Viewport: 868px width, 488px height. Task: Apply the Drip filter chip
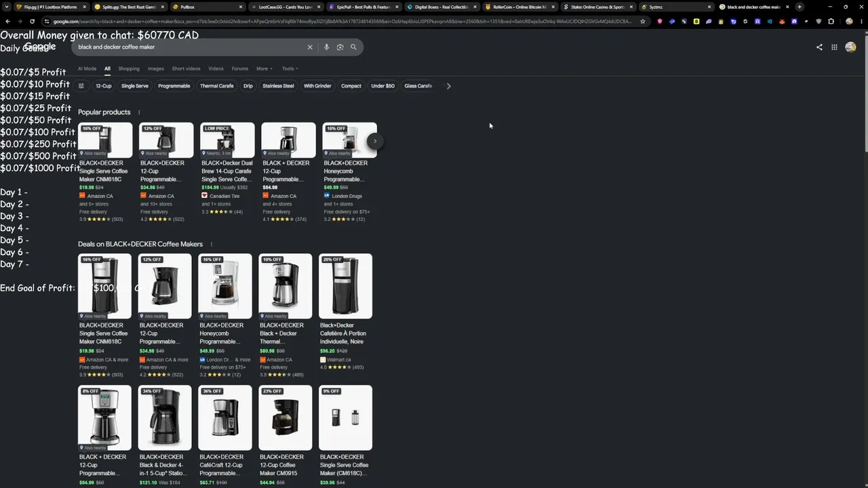[248, 86]
